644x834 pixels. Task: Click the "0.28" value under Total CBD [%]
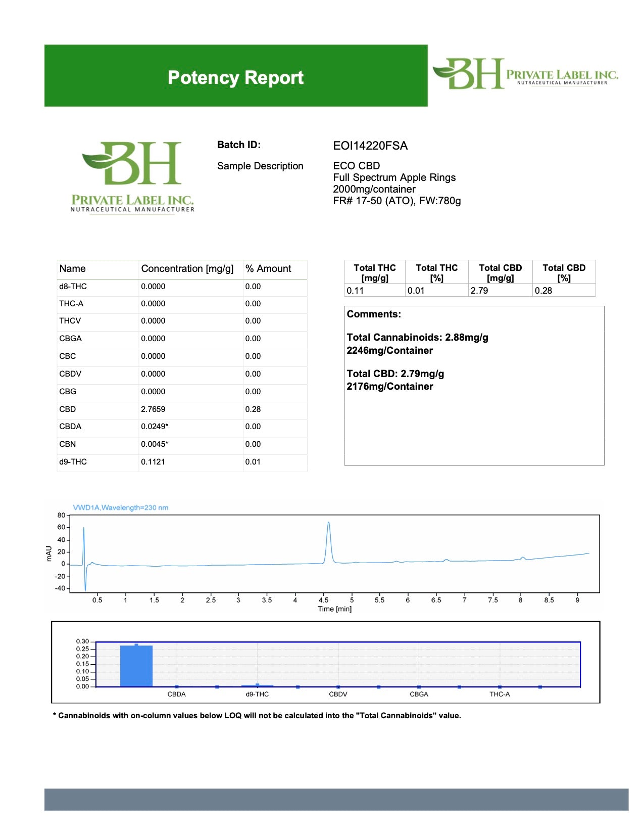pyautogui.click(x=543, y=291)
